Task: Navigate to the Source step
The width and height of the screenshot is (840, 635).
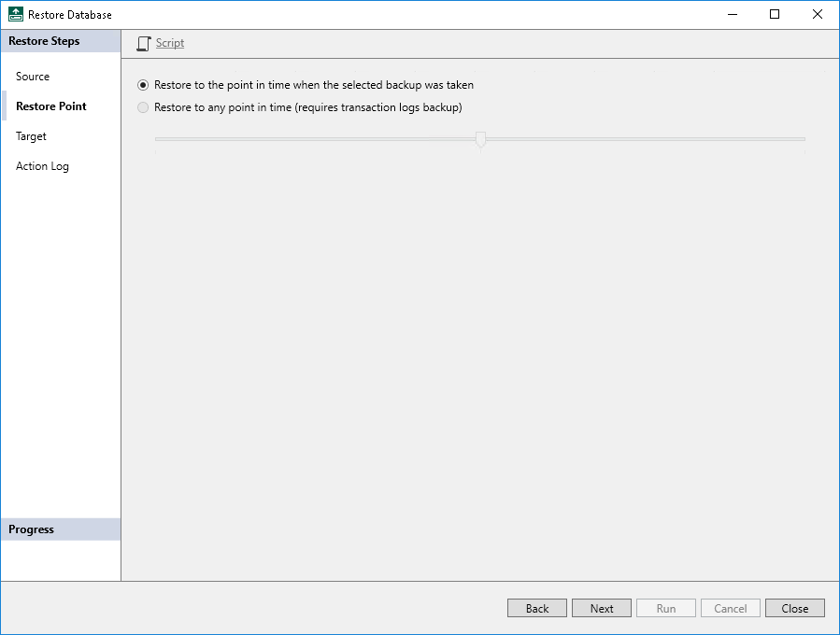Action: click(x=31, y=76)
